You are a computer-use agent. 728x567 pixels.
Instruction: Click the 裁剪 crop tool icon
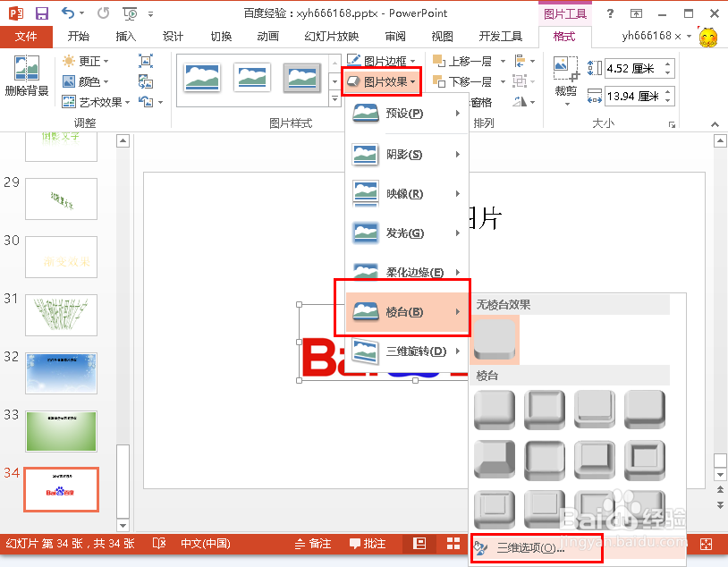pyautogui.click(x=566, y=70)
